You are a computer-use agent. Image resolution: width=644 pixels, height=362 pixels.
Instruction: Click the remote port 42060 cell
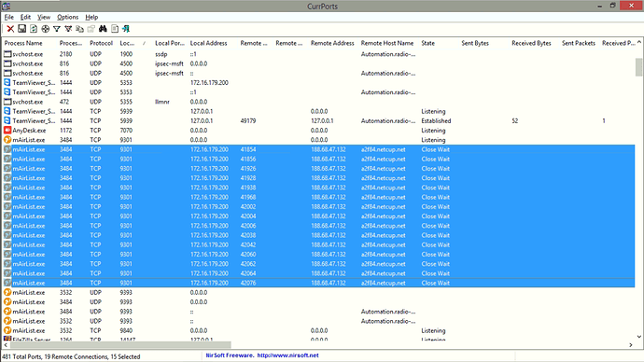[248, 254]
